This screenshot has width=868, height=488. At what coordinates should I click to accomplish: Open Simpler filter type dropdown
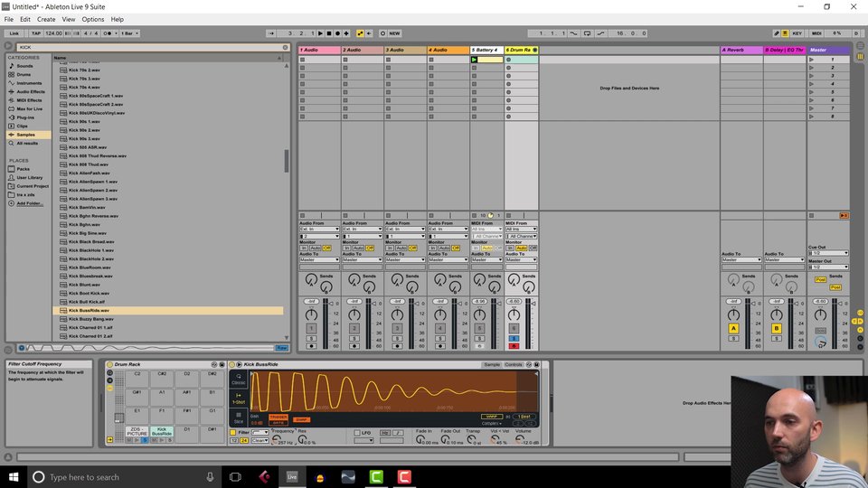click(x=260, y=433)
